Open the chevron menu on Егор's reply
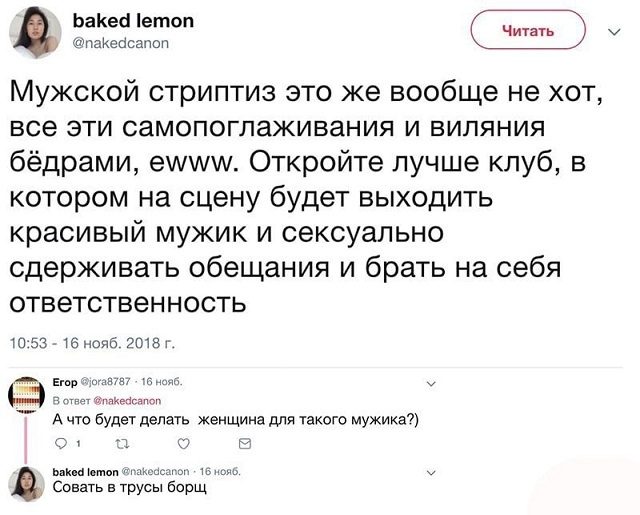Viewport: 640px width, 515px height. click(431, 381)
